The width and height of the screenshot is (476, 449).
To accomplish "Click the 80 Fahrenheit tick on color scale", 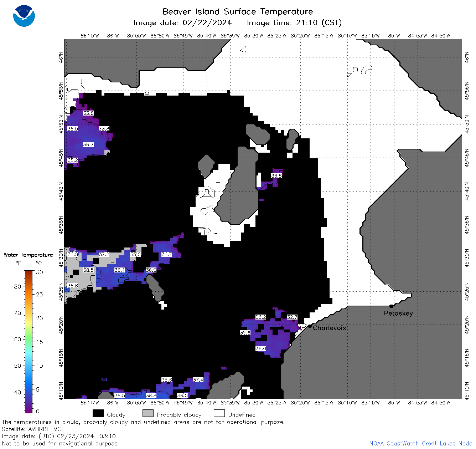I will coord(17,286).
